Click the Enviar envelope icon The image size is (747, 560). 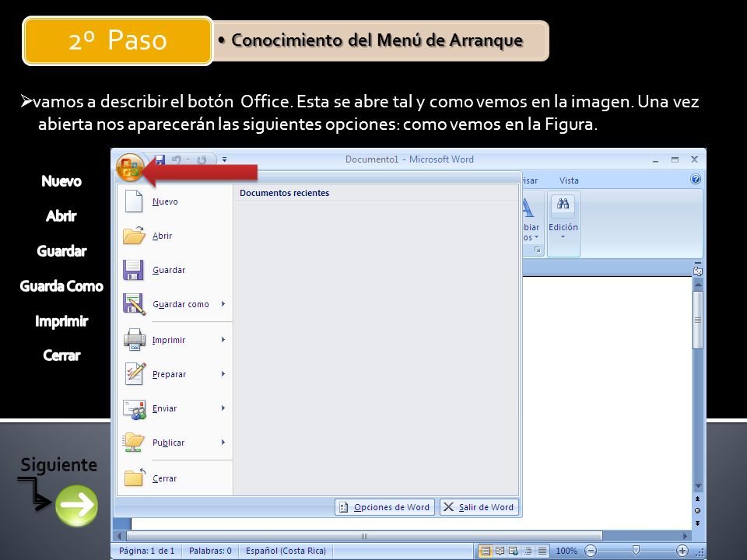(x=135, y=408)
